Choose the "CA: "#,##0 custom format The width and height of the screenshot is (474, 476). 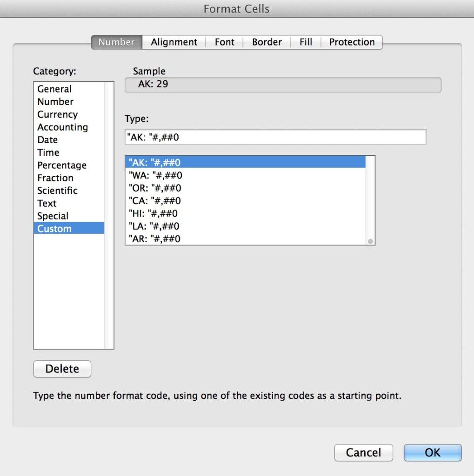click(x=154, y=201)
